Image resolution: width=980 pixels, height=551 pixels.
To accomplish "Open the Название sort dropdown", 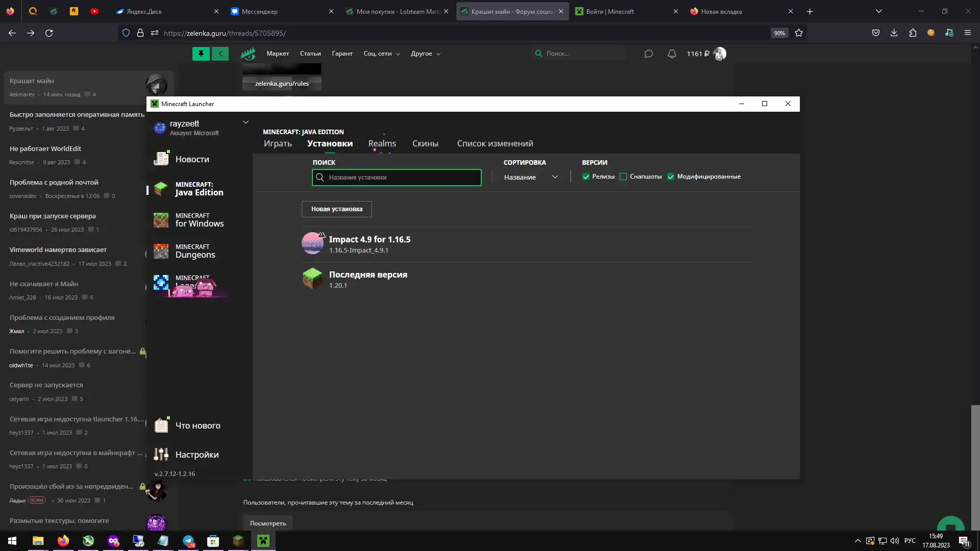I will (531, 177).
